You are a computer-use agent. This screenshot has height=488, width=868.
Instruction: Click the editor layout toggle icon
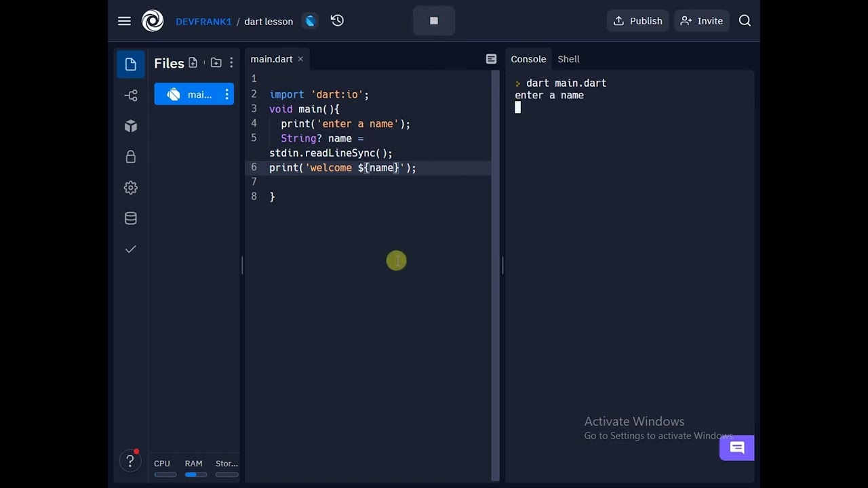pos(491,59)
